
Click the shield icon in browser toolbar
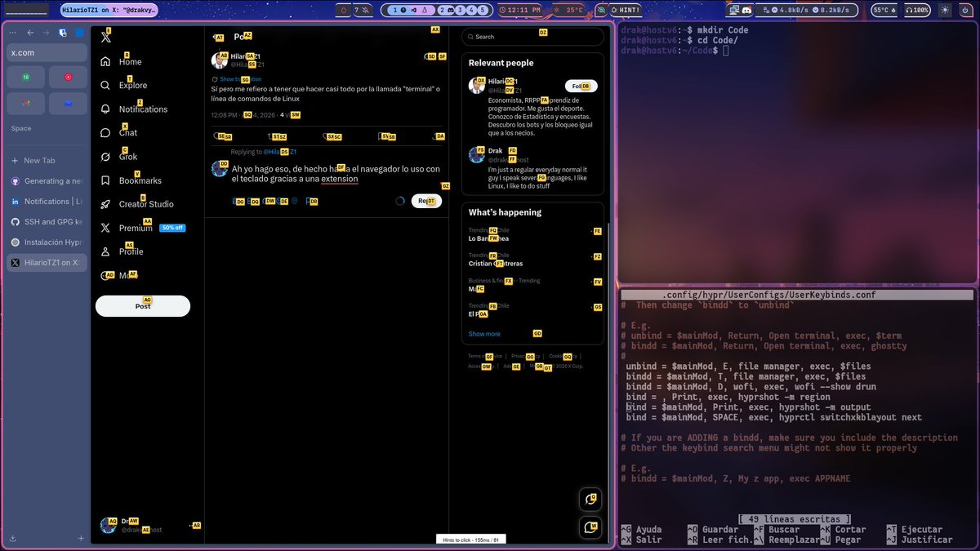pos(63,33)
